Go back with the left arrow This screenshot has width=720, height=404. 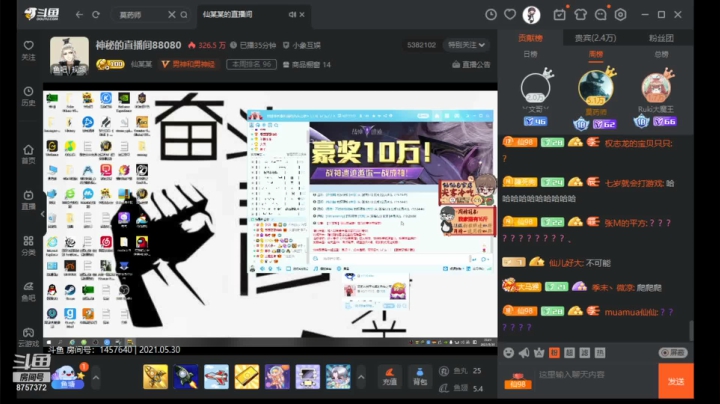[x=79, y=15]
